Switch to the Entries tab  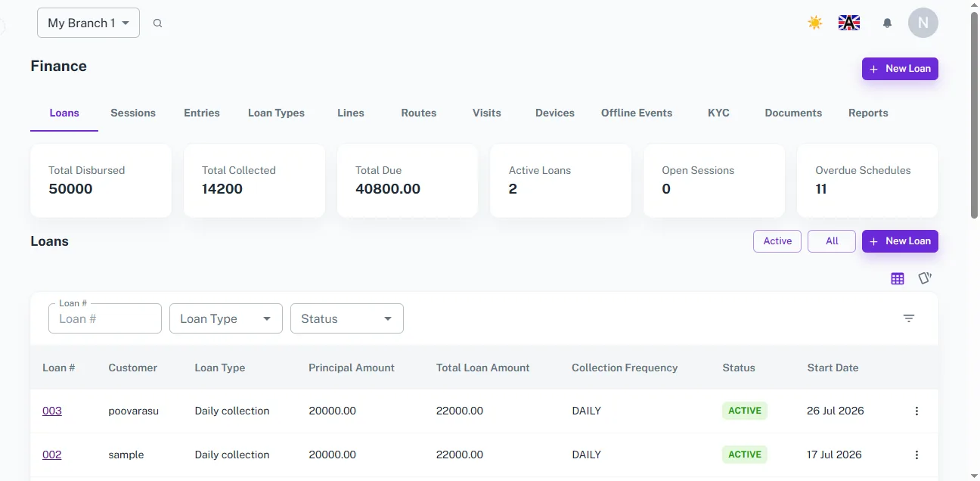(x=202, y=113)
